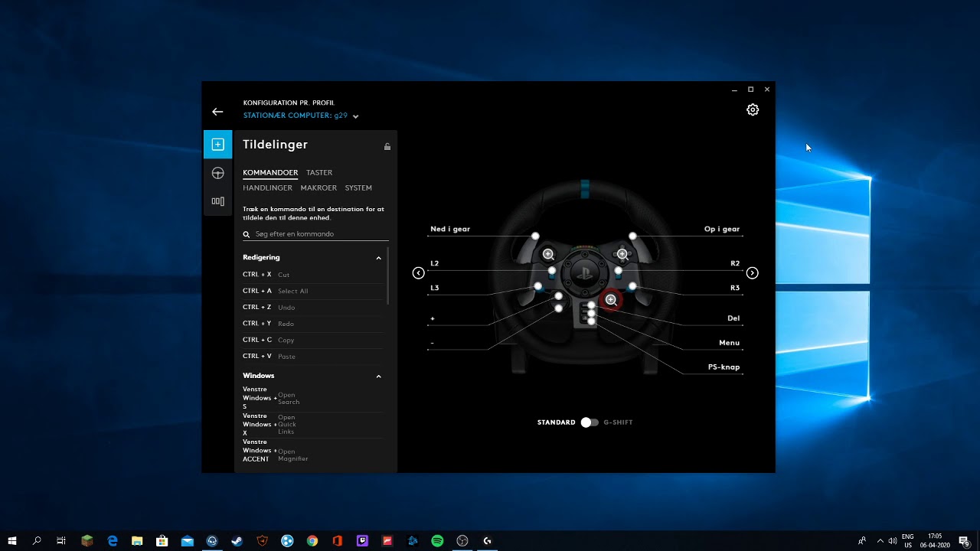Image resolution: width=980 pixels, height=551 pixels.
Task: Open Microsoft Edge from the taskbar
Action: coord(113,541)
